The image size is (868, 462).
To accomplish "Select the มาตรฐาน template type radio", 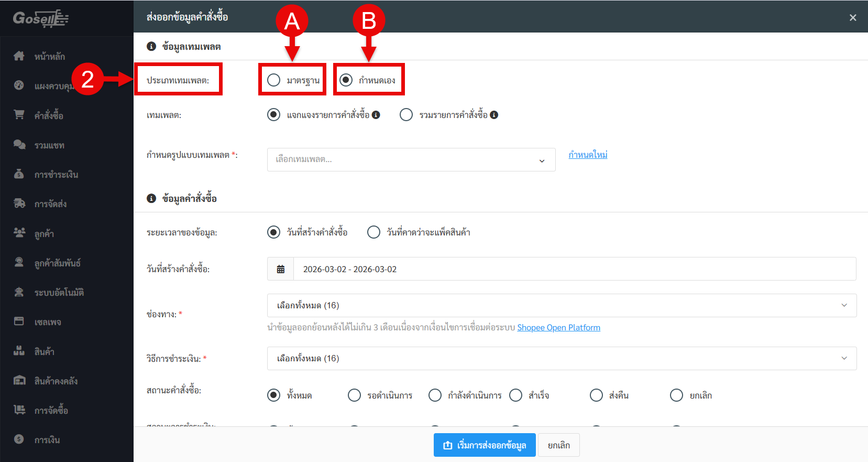I will [x=273, y=80].
